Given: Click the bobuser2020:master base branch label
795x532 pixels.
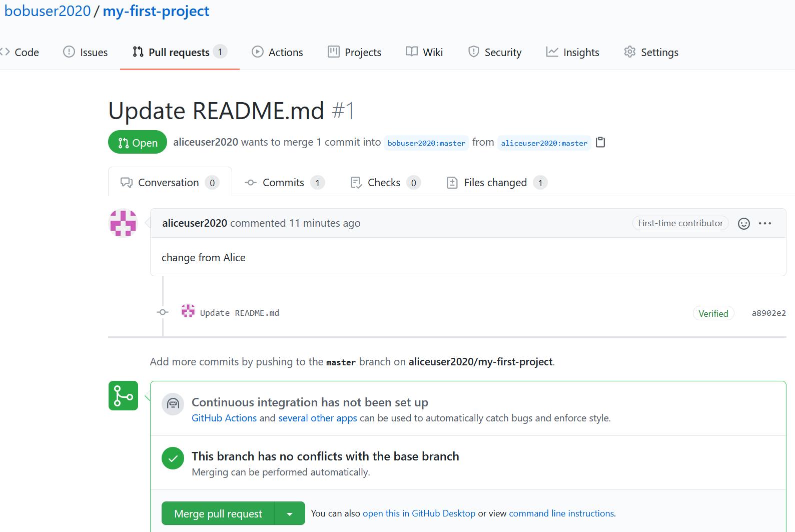Looking at the screenshot, I should (x=426, y=143).
